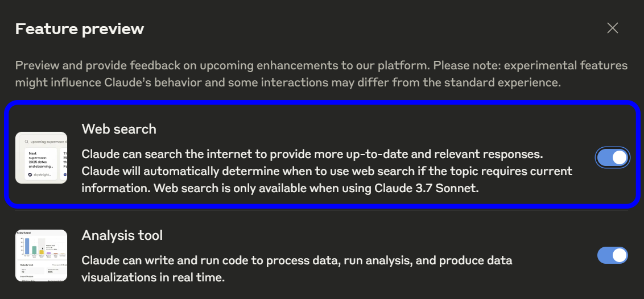Image resolution: width=644 pixels, height=299 pixels.
Task: Select the 'Web search' title text
Action: click(119, 129)
